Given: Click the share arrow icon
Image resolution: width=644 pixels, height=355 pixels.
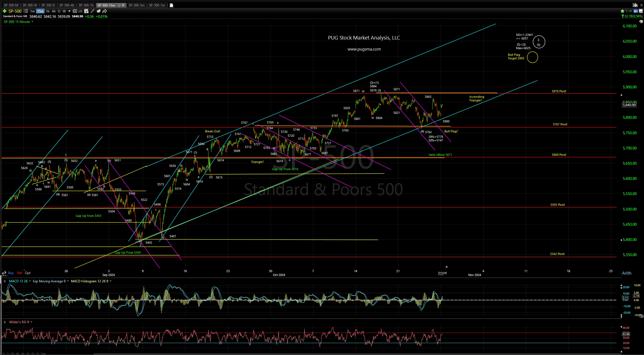Looking at the screenshot, I should [x=104, y=11].
